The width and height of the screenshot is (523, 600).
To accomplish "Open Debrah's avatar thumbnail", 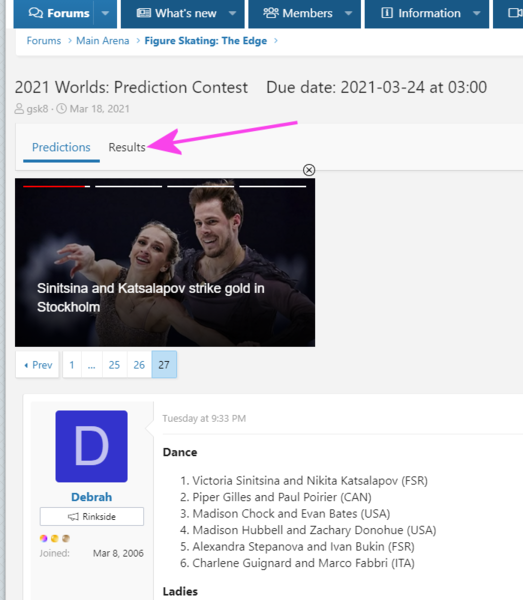I will point(91,446).
